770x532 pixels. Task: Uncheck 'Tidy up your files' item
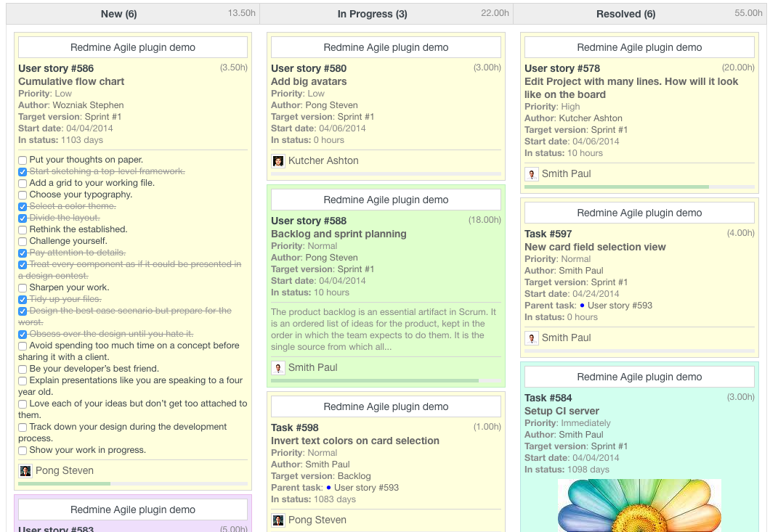click(22, 298)
